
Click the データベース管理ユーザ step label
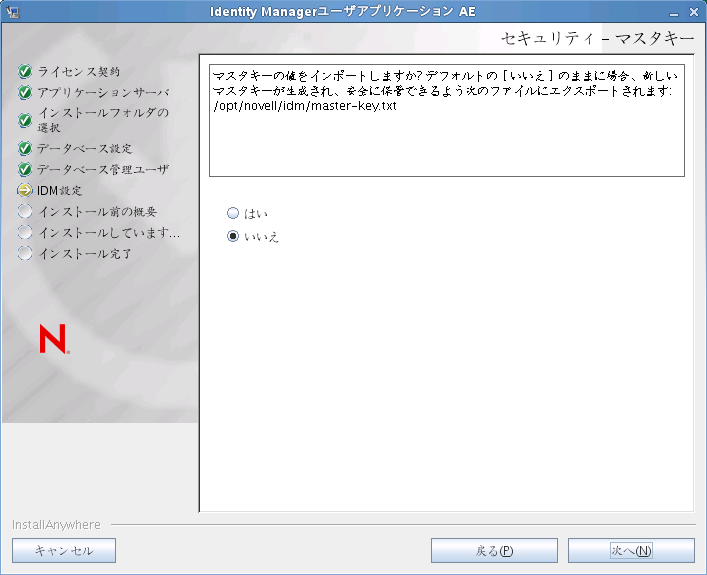103,169
